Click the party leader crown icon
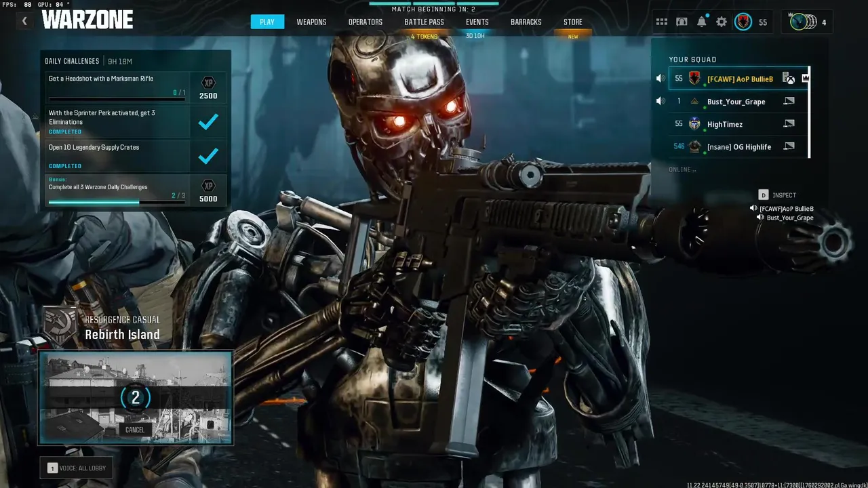 [805, 78]
